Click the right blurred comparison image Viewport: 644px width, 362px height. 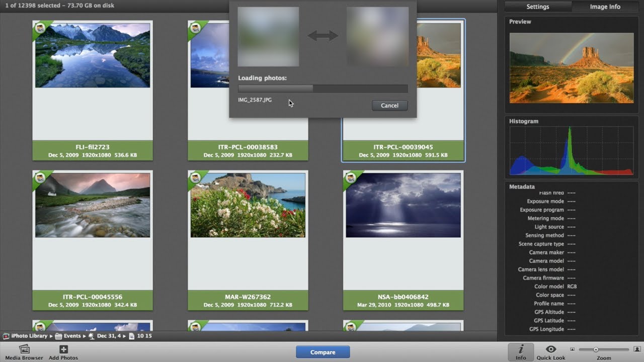click(377, 36)
